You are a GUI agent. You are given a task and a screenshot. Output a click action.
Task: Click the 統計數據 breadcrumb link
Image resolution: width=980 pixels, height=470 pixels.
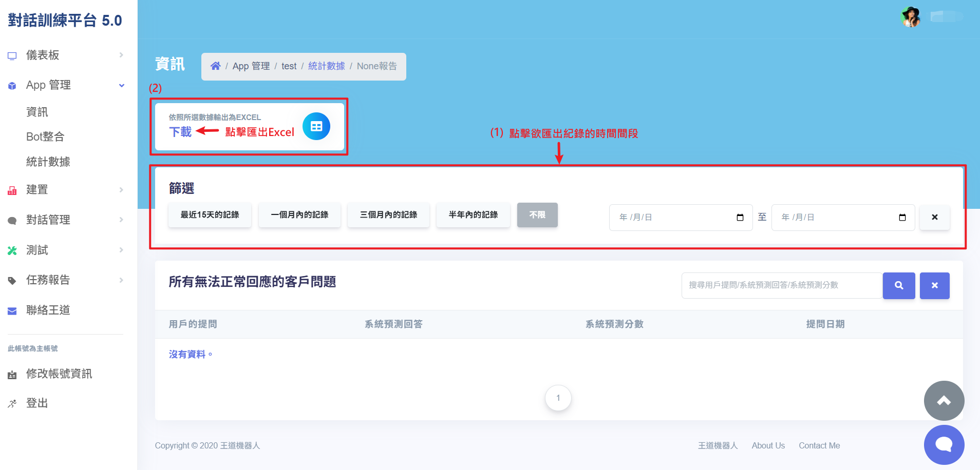pyautogui.click(x=327, y=66)
